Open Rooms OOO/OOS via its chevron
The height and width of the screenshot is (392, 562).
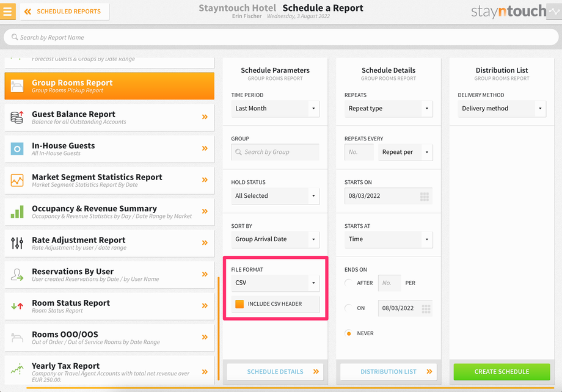click(205, 337)
